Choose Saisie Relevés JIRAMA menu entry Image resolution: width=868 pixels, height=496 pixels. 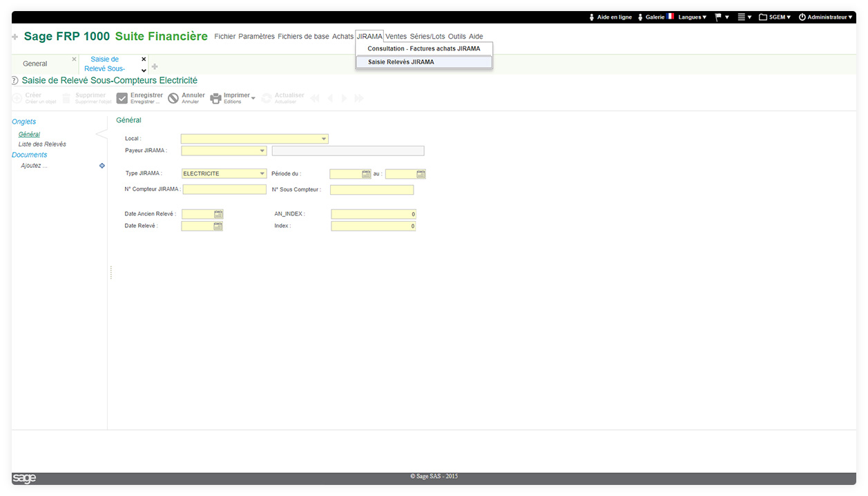point(424,62)
